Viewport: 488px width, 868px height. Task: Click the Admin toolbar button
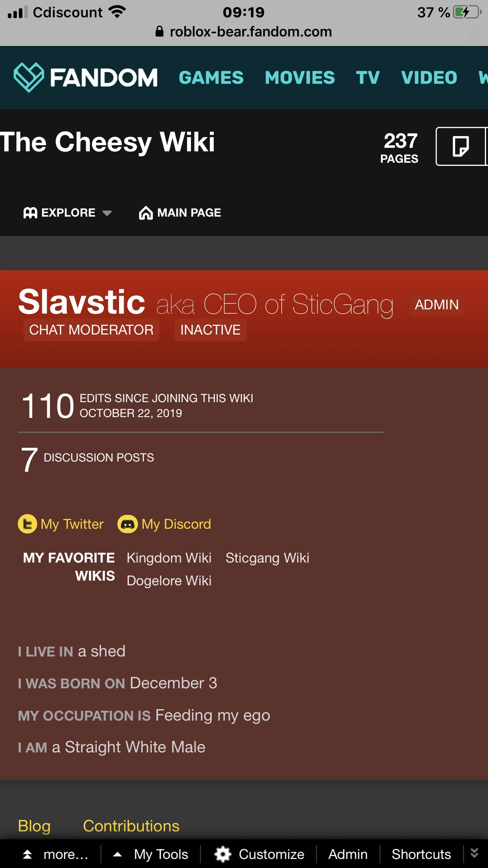pos(348,854)
